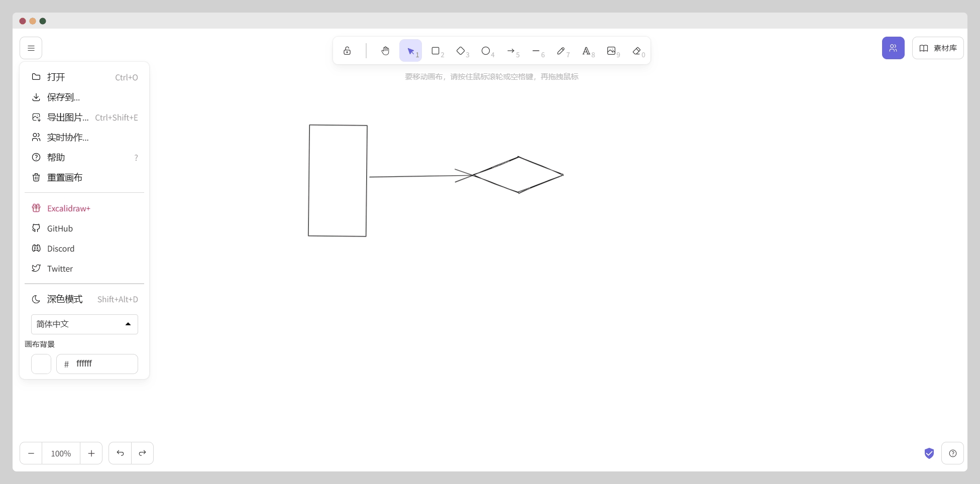Open the canvas background color swatch

pyautogui.click(x=41, y=364)
